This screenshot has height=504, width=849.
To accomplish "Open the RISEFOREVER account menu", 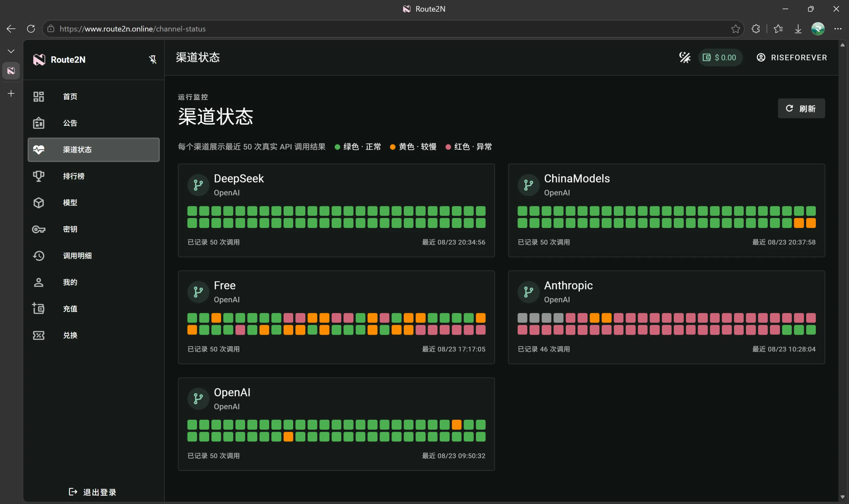I will point(792,57).
